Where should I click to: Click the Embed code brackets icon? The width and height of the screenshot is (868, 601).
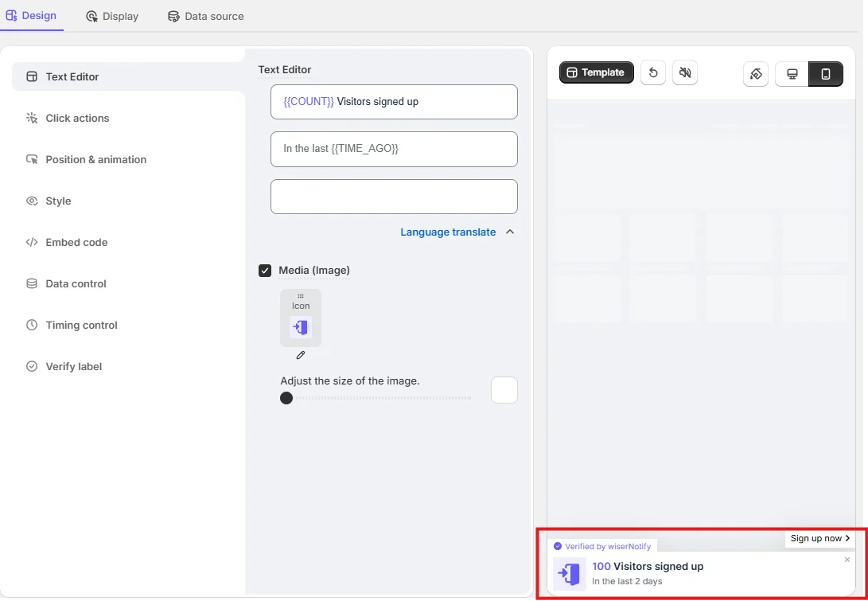pyautogui.click(x=32, y=242)
